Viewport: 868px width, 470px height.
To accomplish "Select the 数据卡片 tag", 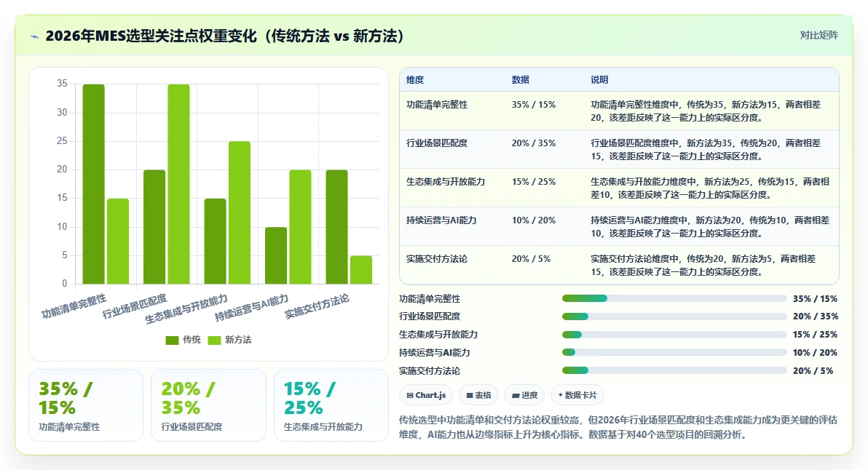I will pos(577,395).
